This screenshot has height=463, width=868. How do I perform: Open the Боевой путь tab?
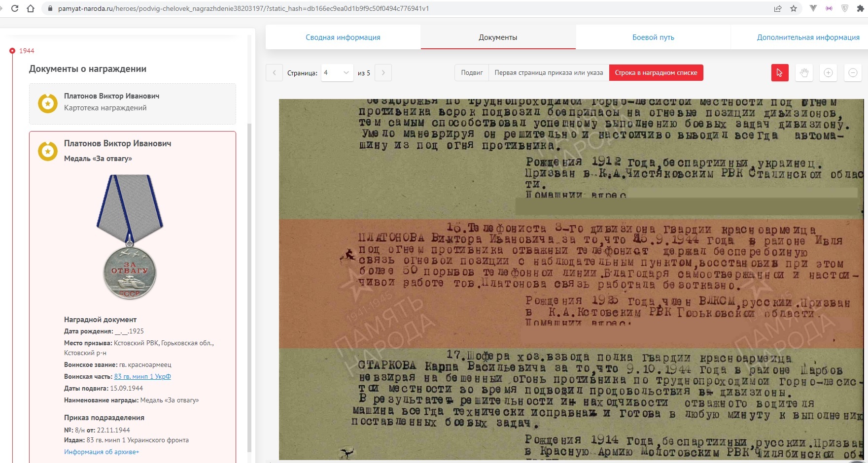653,37
